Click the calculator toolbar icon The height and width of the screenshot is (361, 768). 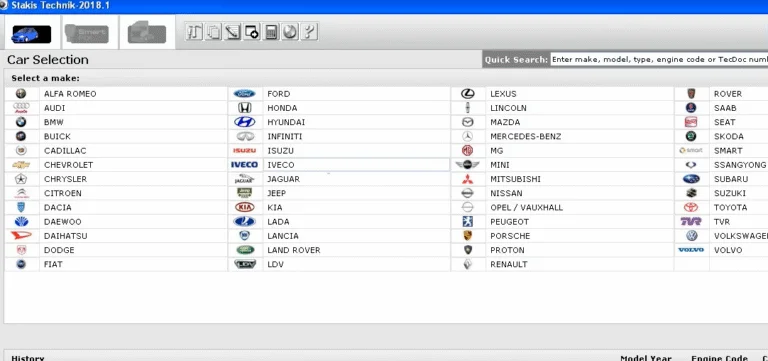[x=270, y=32]
